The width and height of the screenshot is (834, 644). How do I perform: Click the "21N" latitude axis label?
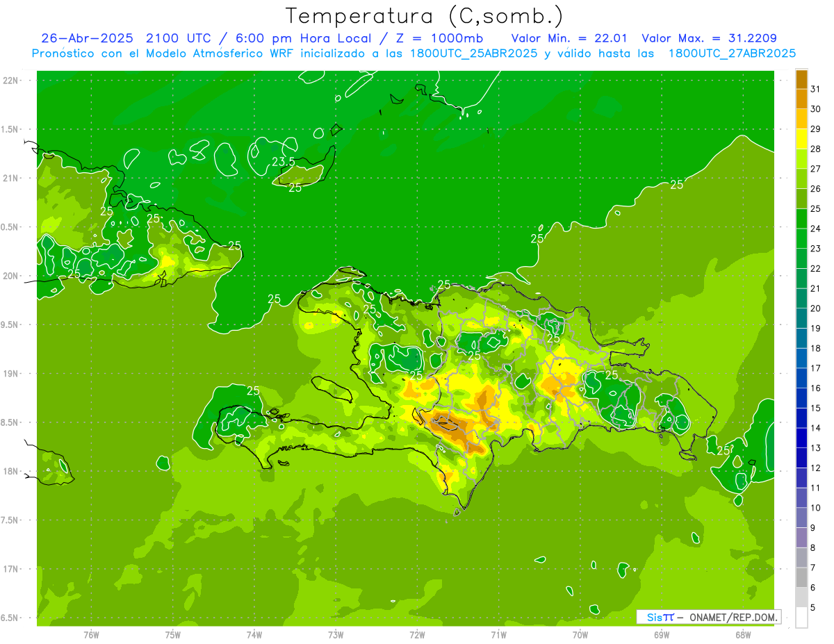point(10,178)
